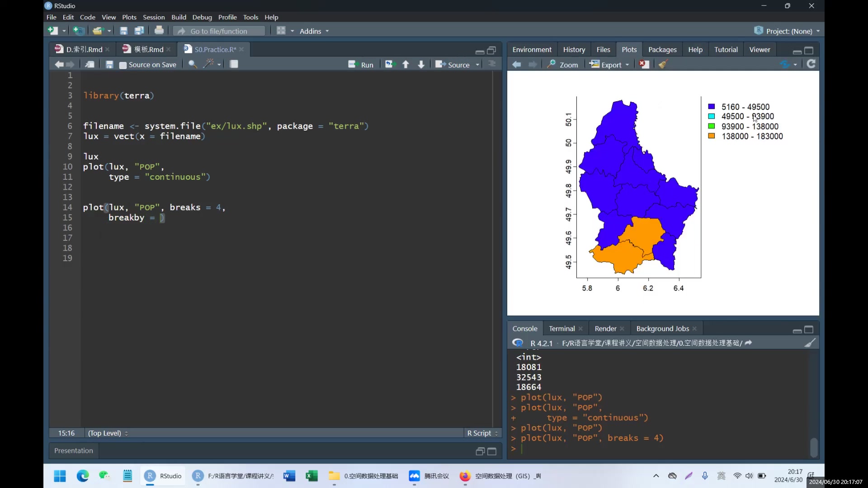This screenshot has height=488, width=868.
Task: Open the Export dropdown menu
Action: (610, 65)
